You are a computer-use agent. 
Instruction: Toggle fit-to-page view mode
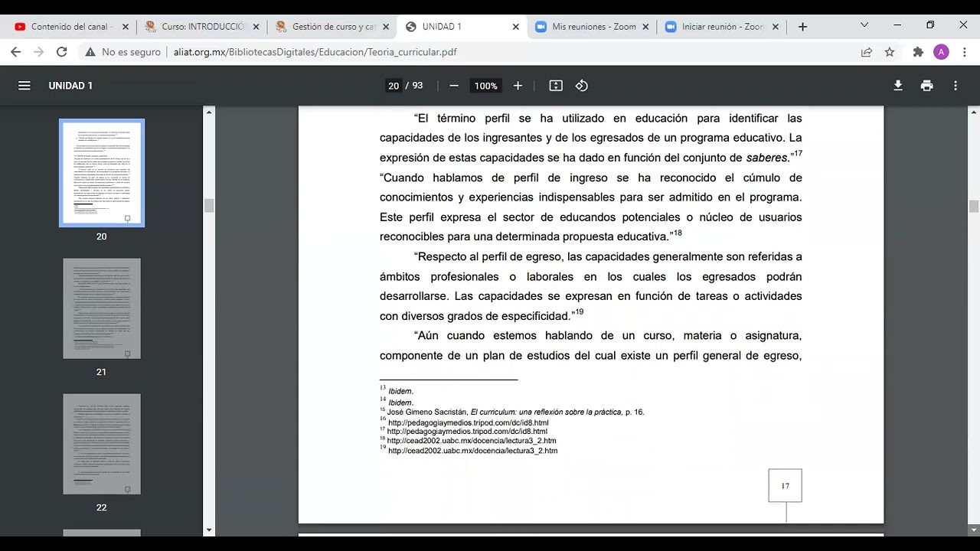coord(555,86)
